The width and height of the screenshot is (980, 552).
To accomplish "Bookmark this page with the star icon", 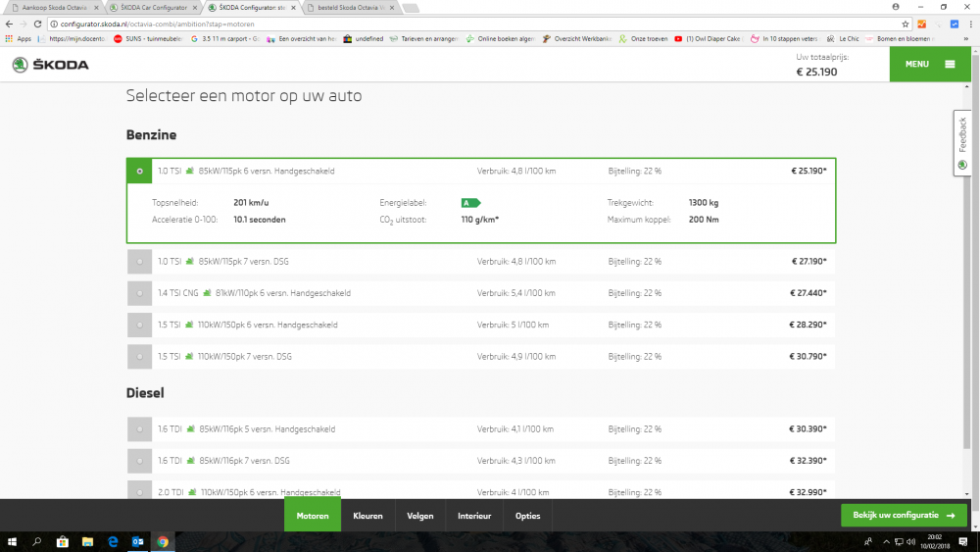I will (905, 24).
